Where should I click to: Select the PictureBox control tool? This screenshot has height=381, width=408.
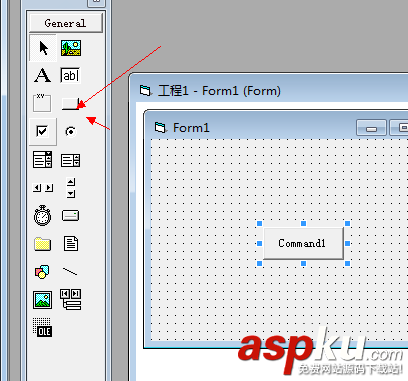[71, 48]
